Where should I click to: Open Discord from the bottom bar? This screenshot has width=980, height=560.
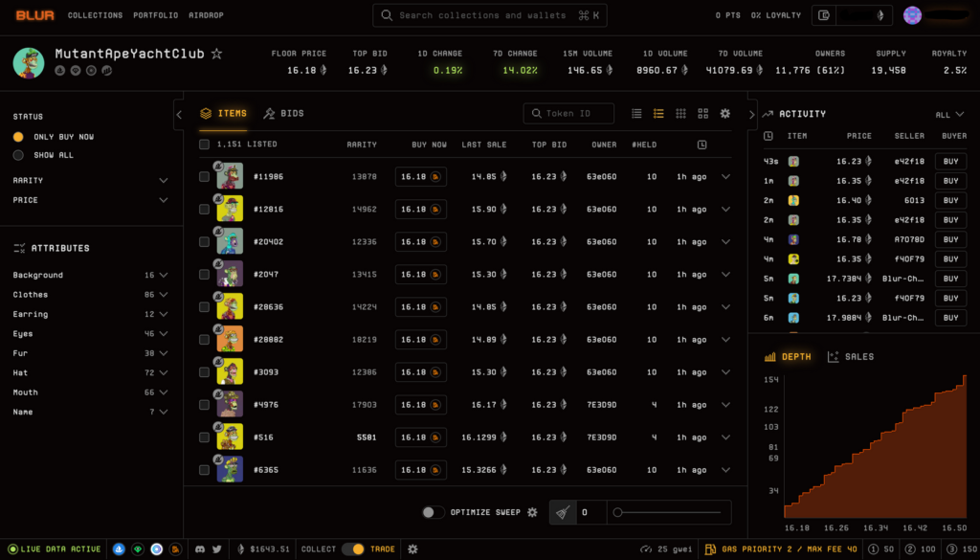[x=200, y=549]
